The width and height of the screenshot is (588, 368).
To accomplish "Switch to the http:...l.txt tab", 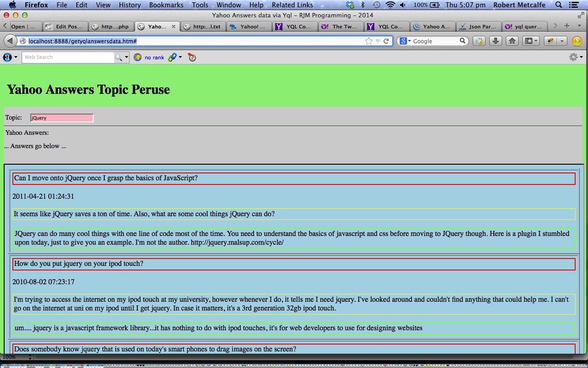I will pyautogui.click(x=203, y=26).
